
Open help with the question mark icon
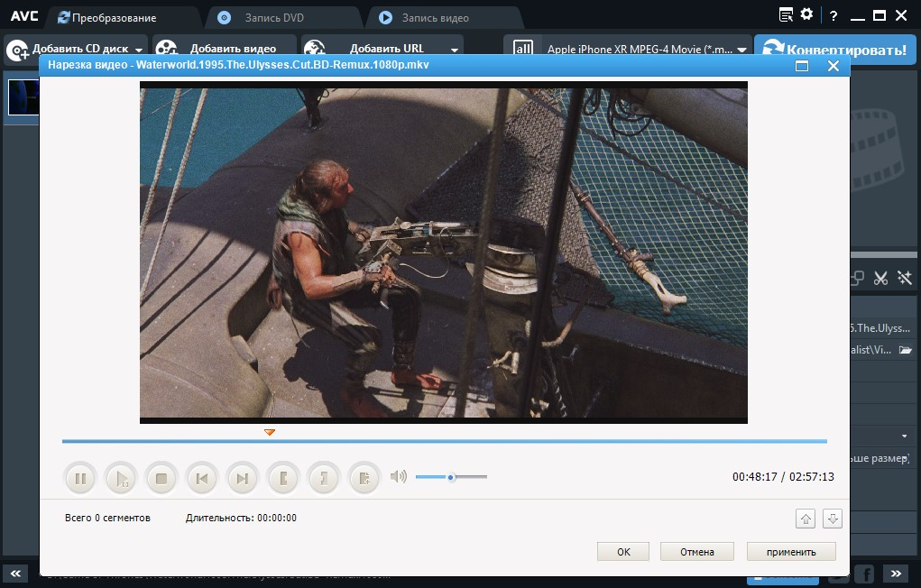point(834,16)
